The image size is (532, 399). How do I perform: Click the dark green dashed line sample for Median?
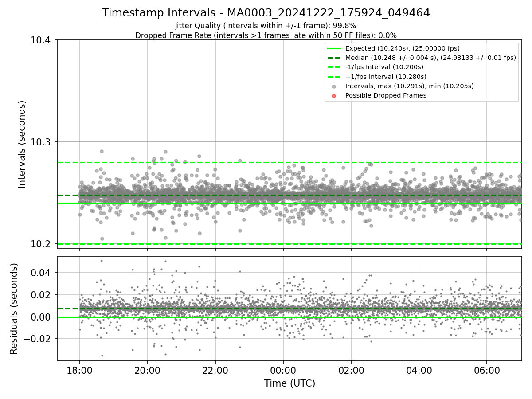tap(334, 58)
